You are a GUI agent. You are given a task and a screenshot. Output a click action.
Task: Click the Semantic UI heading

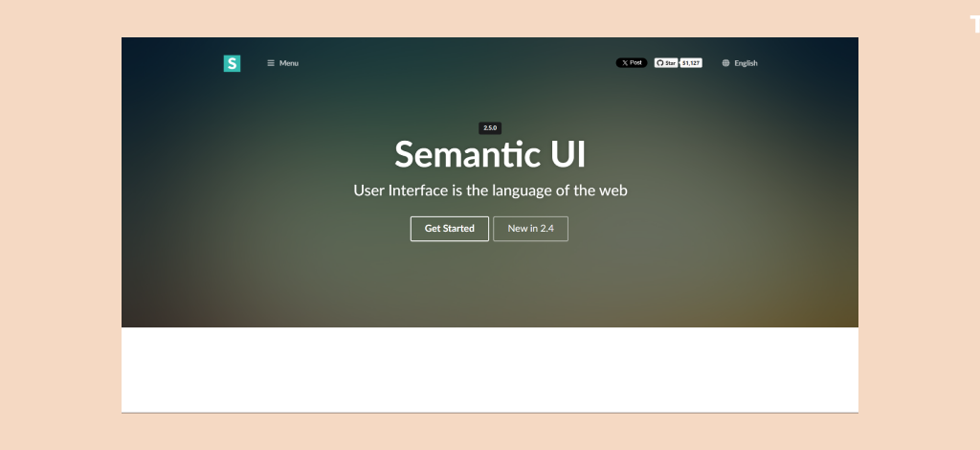tap(490, 154)
